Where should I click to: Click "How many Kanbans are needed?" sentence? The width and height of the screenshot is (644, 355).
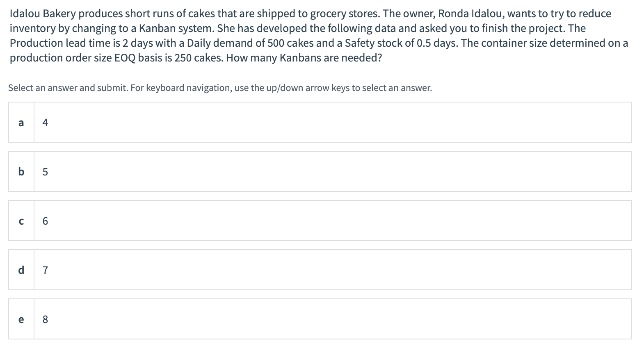tap(304, 58)
